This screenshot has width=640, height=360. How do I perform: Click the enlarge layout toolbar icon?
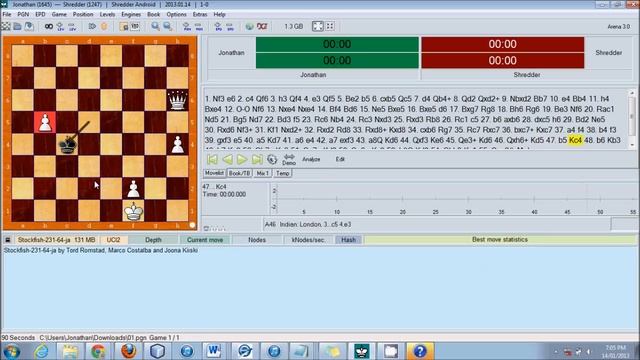(318, 26)
